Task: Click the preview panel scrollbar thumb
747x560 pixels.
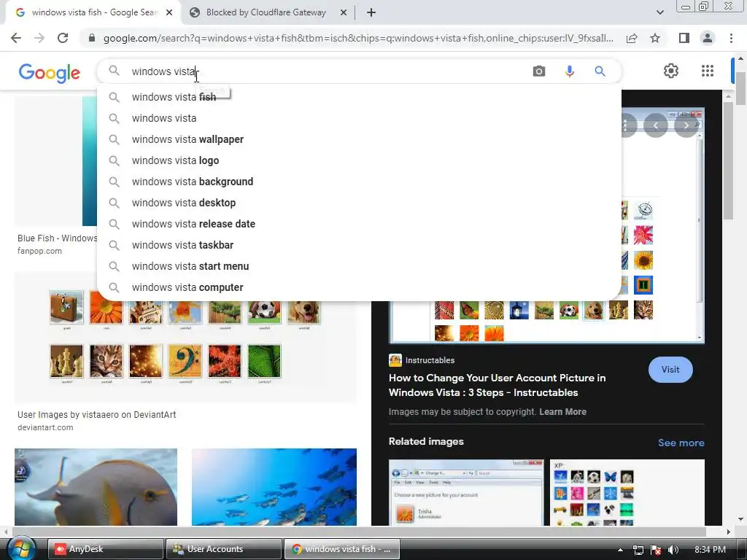Action: click(728, 161)
